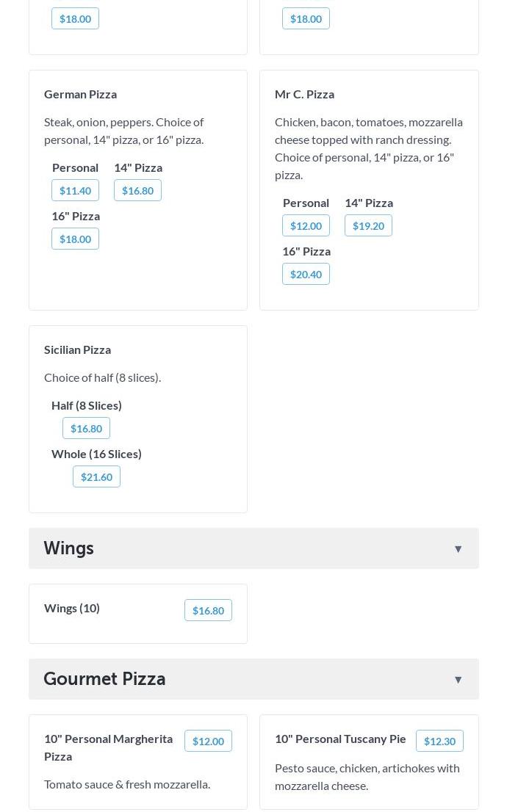
Task: Choose Sicilian Whole (16 Slices) $21.60 price
Action: click(x=96, y=477)
